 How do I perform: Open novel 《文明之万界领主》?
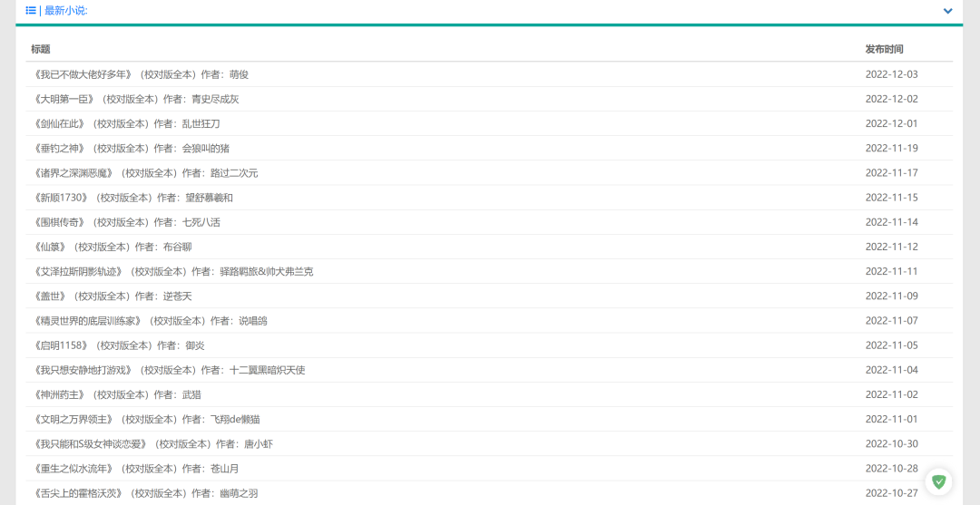145,420
